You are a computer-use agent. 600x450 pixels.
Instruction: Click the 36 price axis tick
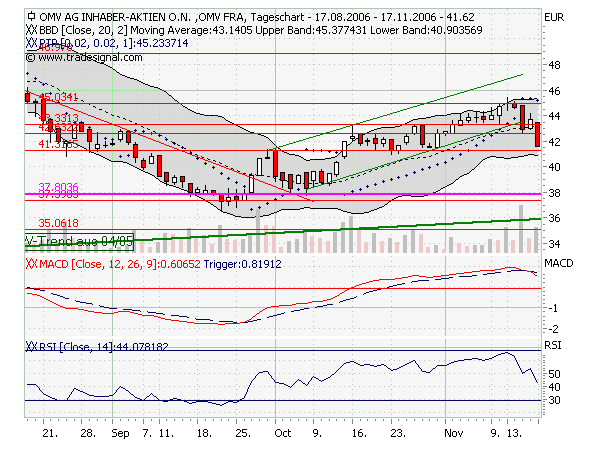(x=554, y=218)
